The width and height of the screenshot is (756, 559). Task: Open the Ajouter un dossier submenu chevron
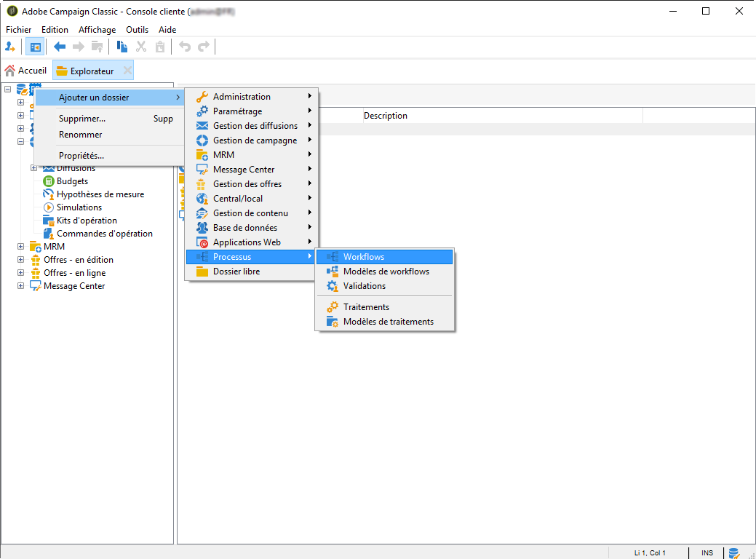pyautogui.click(x=178, y=97)
